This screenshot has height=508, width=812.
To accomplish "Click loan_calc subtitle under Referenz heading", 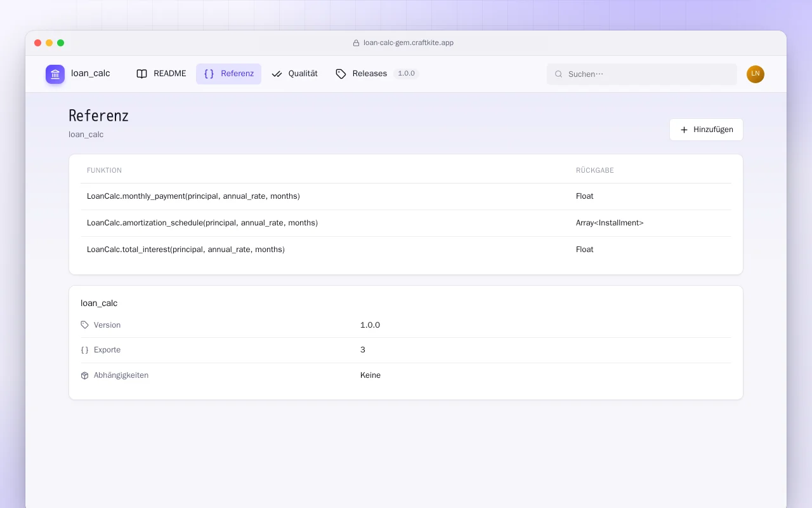I will (x=86, y=135).
